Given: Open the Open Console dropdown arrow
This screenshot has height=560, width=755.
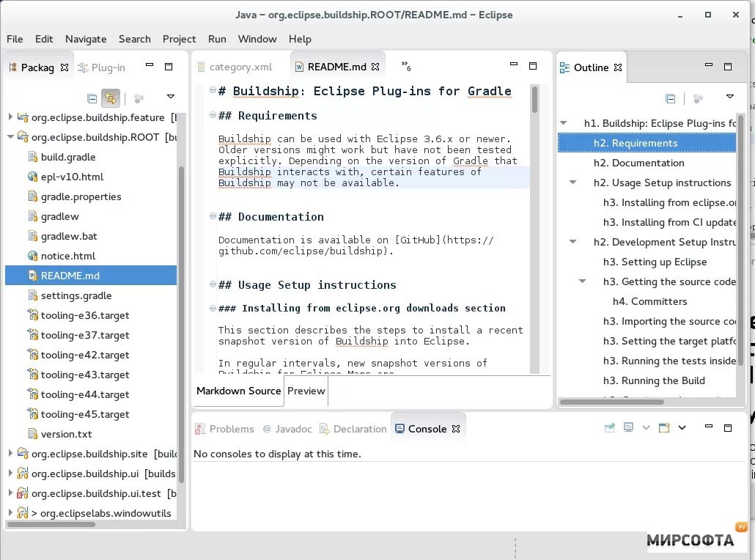Looking at the screenshot, I should [682, 427].
